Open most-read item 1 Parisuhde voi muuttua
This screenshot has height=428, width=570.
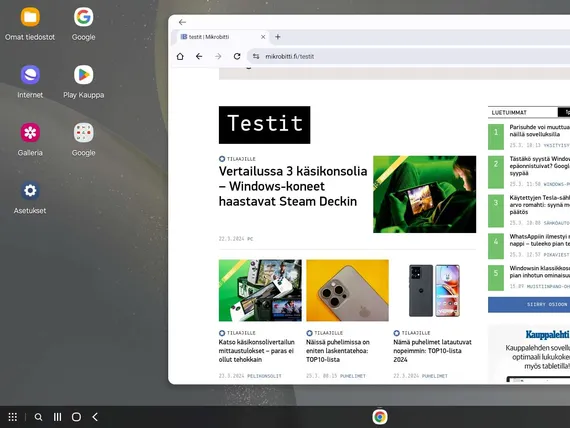tap(539, 131)
